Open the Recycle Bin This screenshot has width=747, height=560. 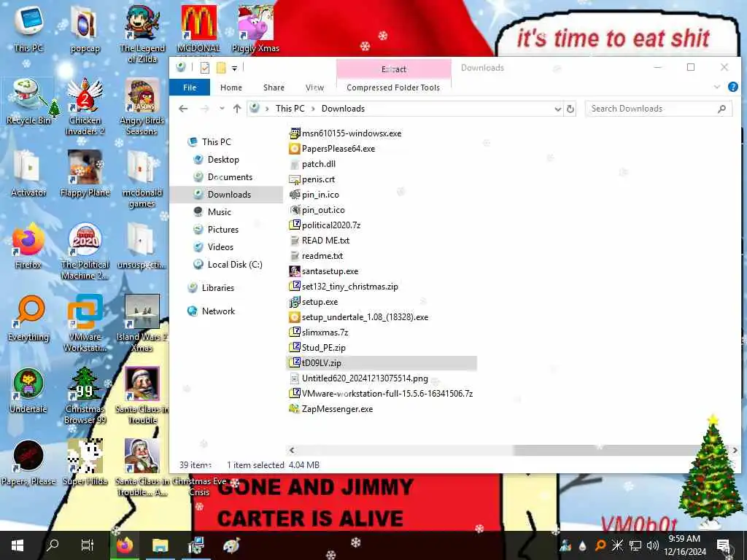click(28, 101)
